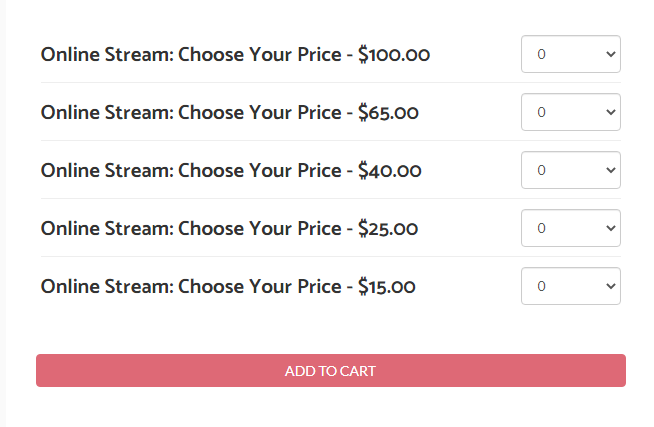Click the $100.00 price text
Image resolution: width=654 pixels, height=427 pixels.
pyautogui.click(x=394, y=54)
